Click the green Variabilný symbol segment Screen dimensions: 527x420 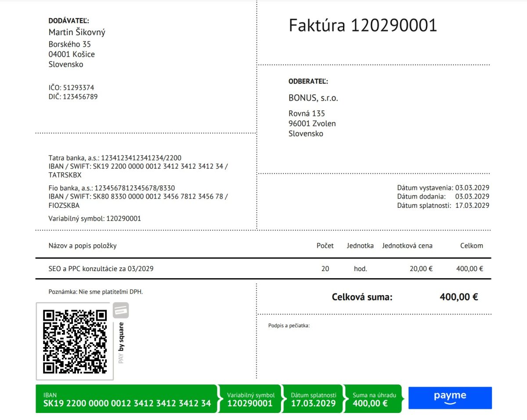tap(250, 399)
